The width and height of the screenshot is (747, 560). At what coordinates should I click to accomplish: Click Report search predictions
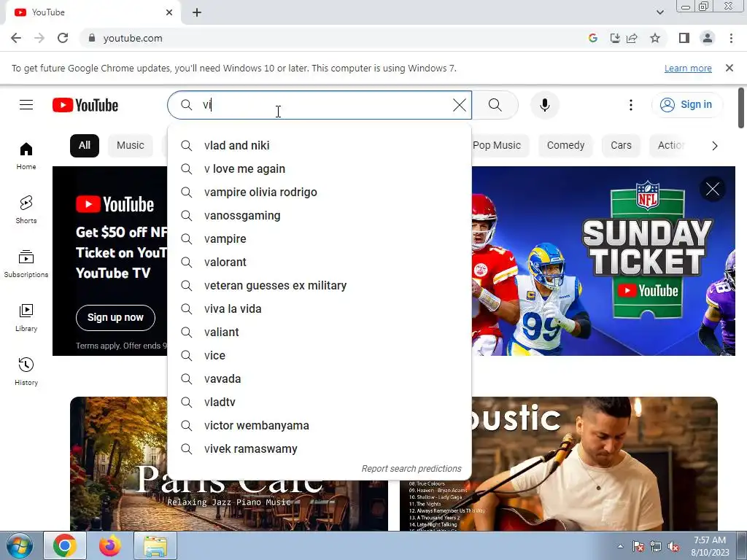[411, 469]
